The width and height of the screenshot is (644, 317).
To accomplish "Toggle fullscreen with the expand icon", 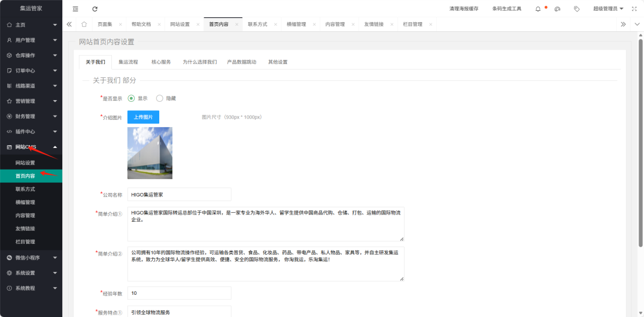I will [x=634, y=8].
